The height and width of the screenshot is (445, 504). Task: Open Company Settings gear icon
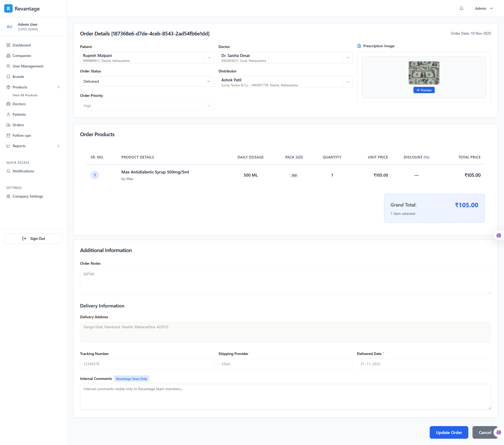point(8,196)
